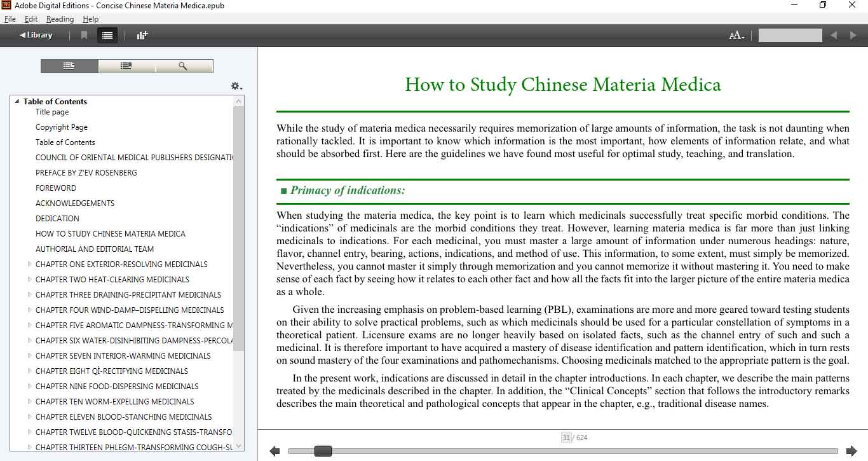Click the contents panel vertical scrollbar thumb
Screen dimensions: 868x461
click(239, 229)
